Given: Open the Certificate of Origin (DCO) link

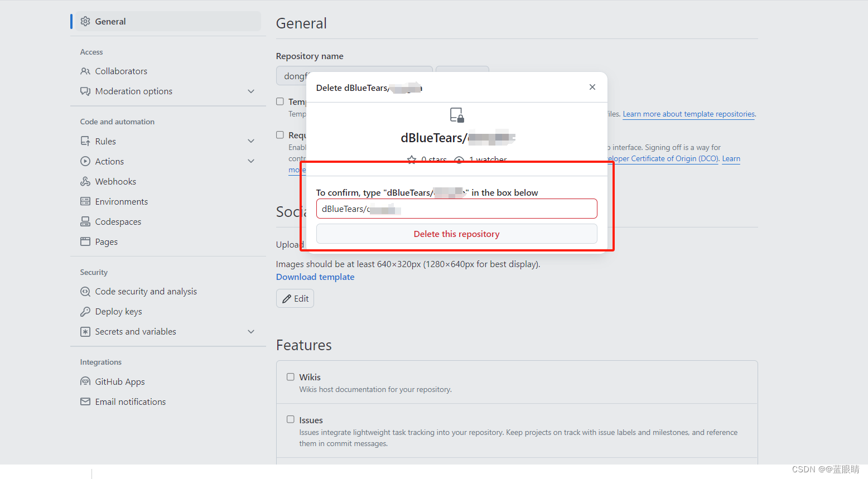Looking at the screenshot, I should pos(663,158).
